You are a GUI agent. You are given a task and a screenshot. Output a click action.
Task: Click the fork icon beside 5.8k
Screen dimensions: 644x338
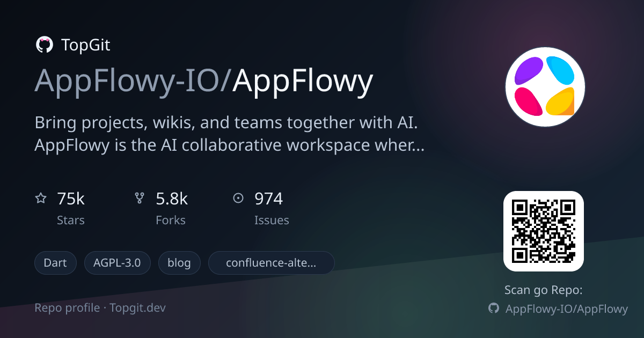click(140, 199)
